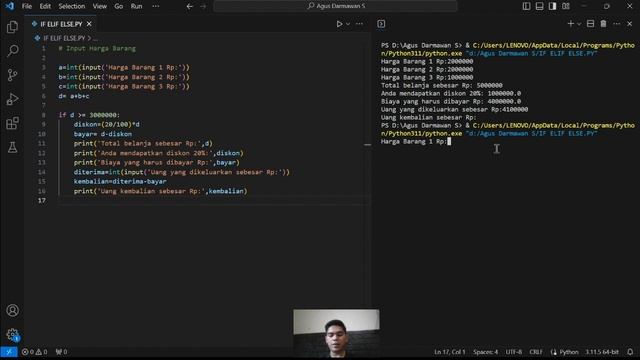Image resolution: width=640 pixels, height=360 pixels.
Task: Go back with the navigation arrow
Action: 189,6
